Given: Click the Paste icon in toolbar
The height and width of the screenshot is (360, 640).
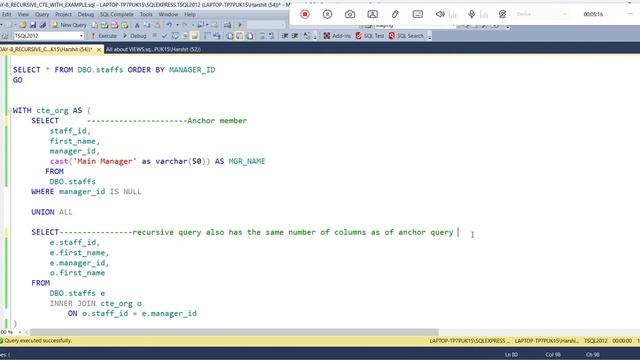Looking at the screenshot, I should point(157,25).
